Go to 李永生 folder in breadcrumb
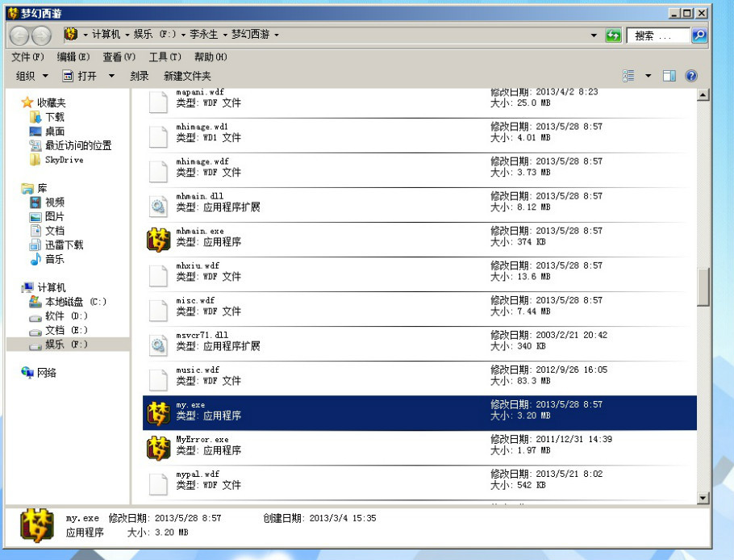This screenshot has width=734, height=560. pyautogui.click(x=203, y=34)
